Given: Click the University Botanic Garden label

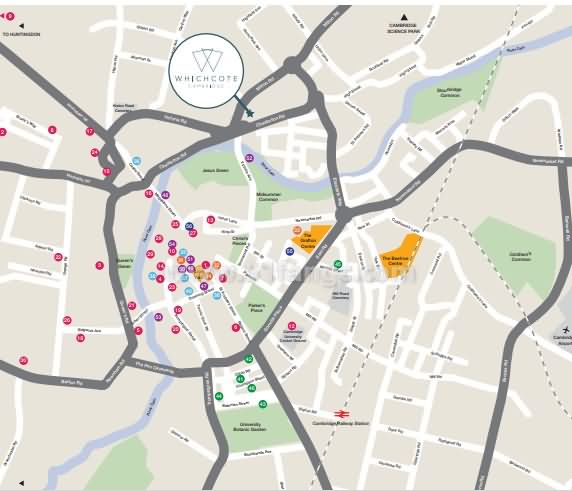Looking at the screenshot, I should pos(250,427).
